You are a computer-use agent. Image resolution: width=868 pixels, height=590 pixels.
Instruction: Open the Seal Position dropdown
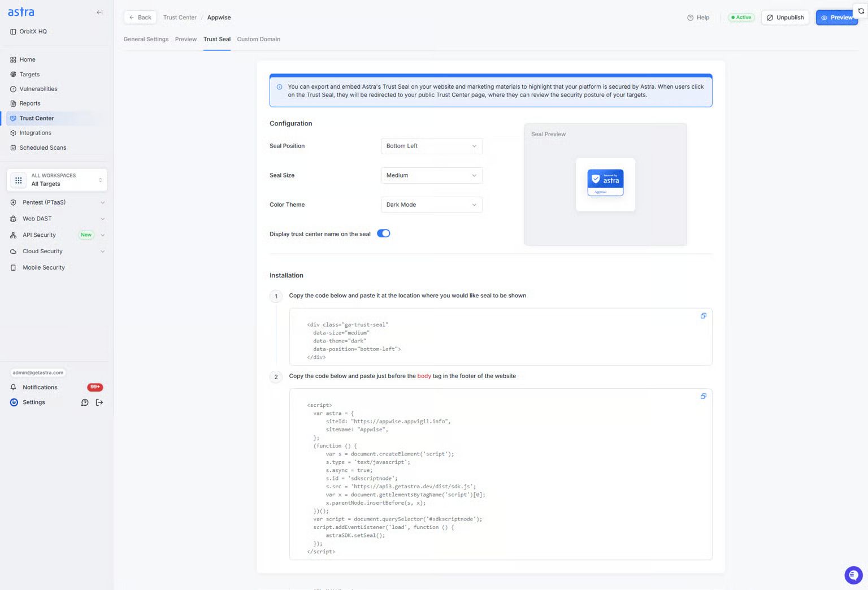432,146
